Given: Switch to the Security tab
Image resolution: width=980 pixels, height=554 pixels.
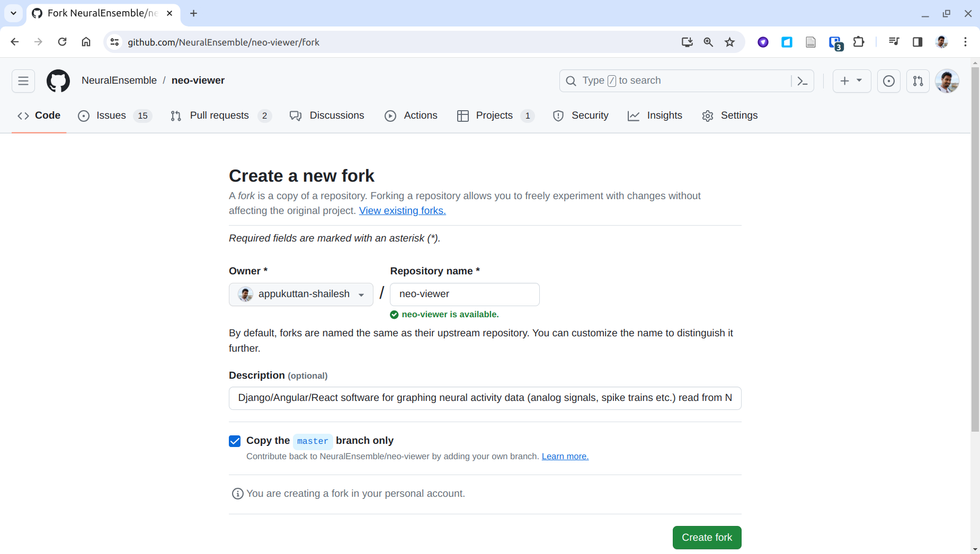Looking at the screenshot, I should pos(590,115).
